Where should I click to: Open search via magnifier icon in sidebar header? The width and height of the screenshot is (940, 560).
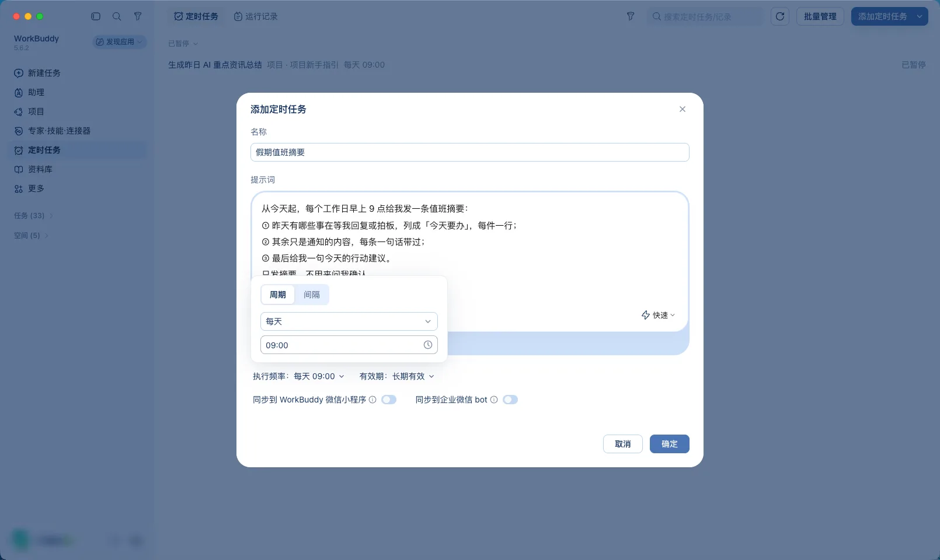[x=117, y=16]
